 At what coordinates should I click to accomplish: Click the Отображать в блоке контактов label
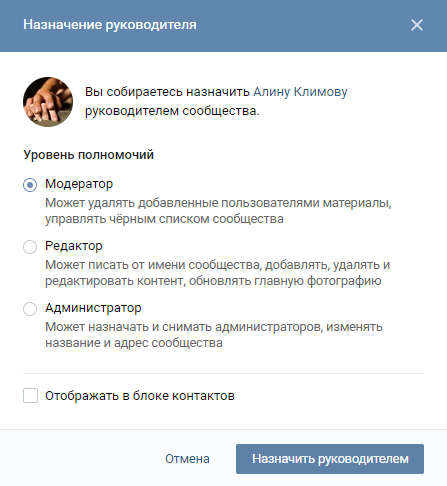point(140,396)
